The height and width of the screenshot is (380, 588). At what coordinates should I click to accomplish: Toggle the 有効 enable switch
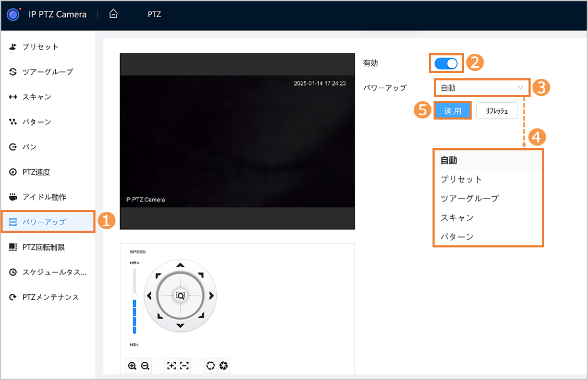(x=446, y=63)
